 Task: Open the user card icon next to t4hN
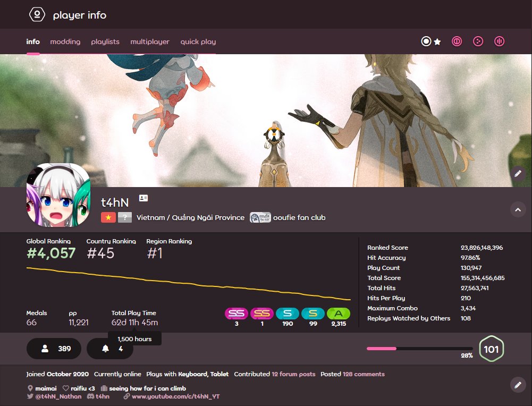pos(143,198)
